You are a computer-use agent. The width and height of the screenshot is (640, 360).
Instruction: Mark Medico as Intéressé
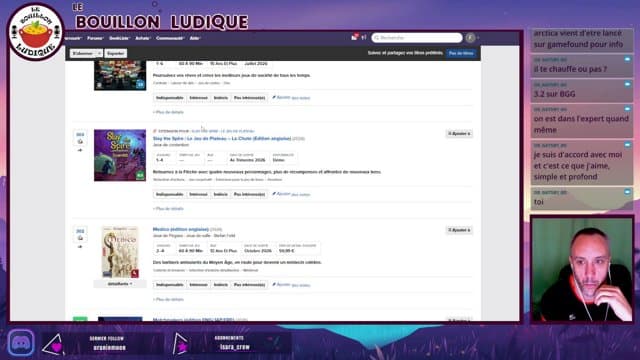click(198, 285)
